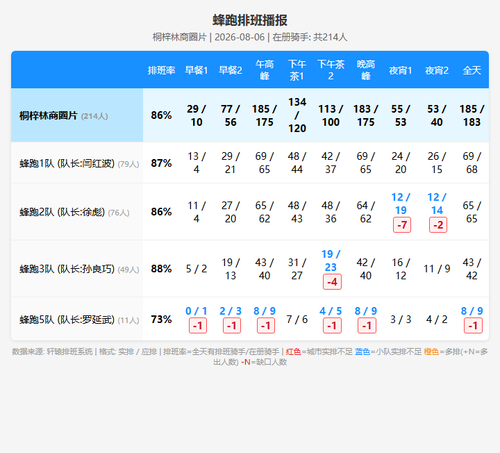
Task: Click blue 12 / 19 under 夜宵1
Action: click(401, 204)
